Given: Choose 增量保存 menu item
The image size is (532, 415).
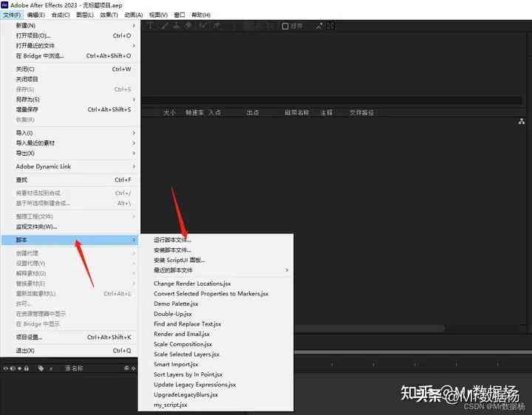Looking at the screenshot, I should (x=70, y=109).
